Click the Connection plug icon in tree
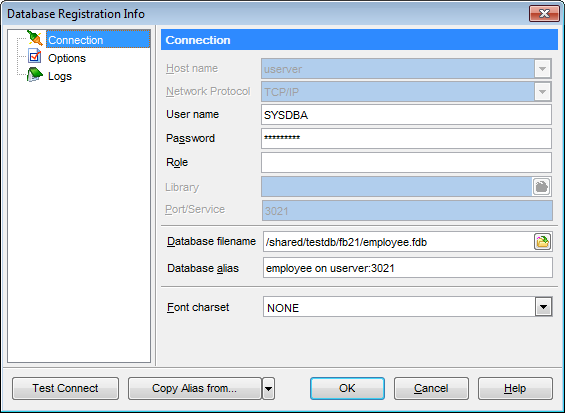This screenshot has width=565, height=413. coord(35,38)
